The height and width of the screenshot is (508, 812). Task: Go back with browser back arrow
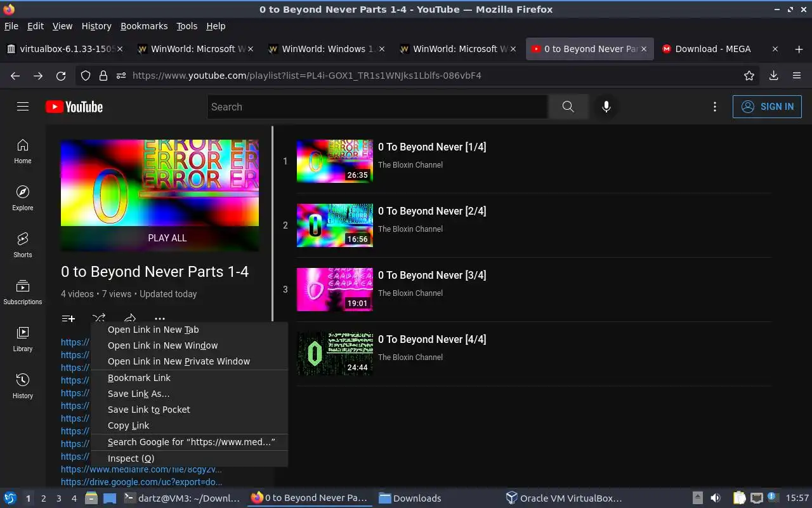pos(15,76)
